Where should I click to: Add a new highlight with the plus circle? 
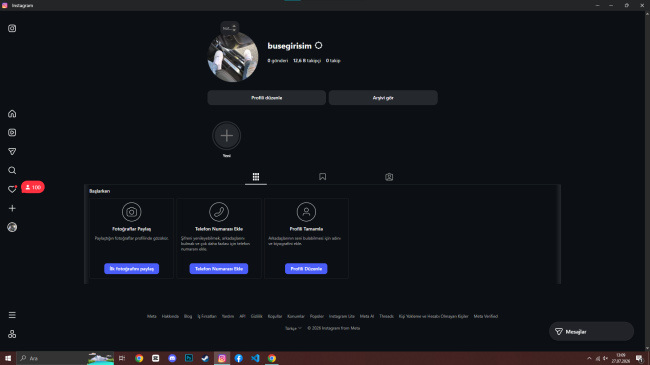pyautogui.click(x=226, y=136)
